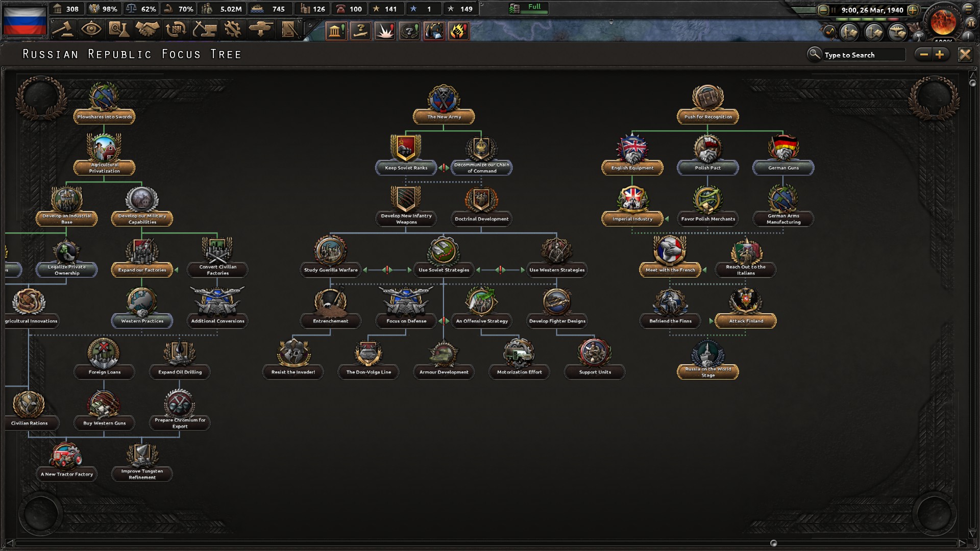
Task: Zoom out the focus tree view
Action: [x=923, y=55]
